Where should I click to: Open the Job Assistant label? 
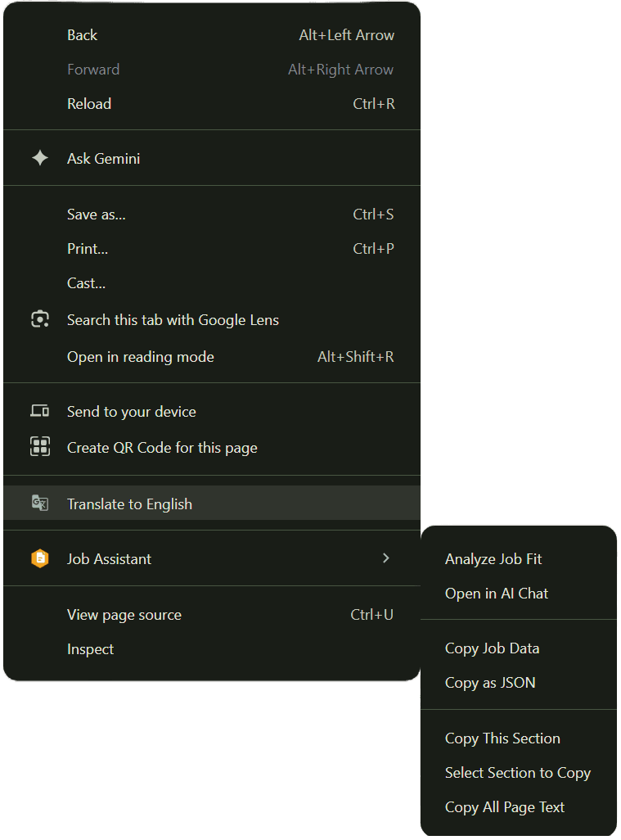tap(109, 558)
